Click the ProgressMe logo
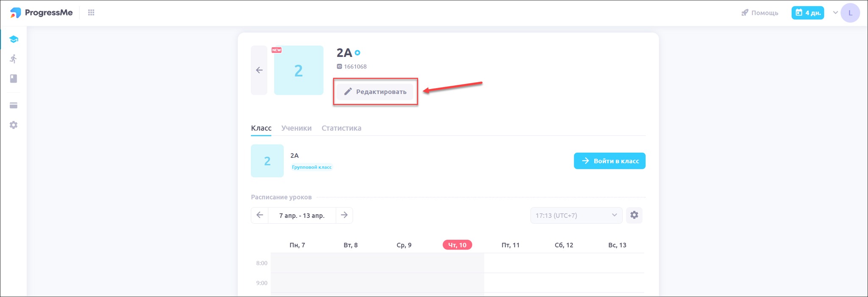The width and height of the screenshot is (868, 297). (x=42, y=13)
